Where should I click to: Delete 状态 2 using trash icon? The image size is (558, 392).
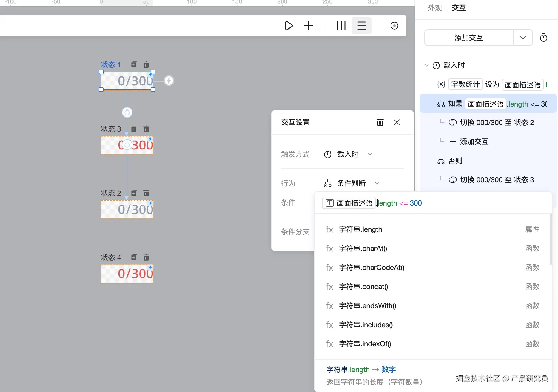146,193
